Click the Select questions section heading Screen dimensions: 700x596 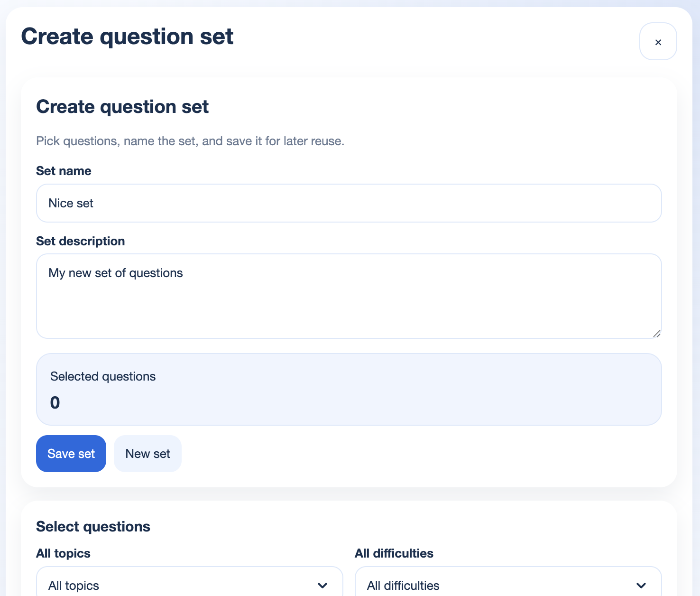(x=93, y=526)
